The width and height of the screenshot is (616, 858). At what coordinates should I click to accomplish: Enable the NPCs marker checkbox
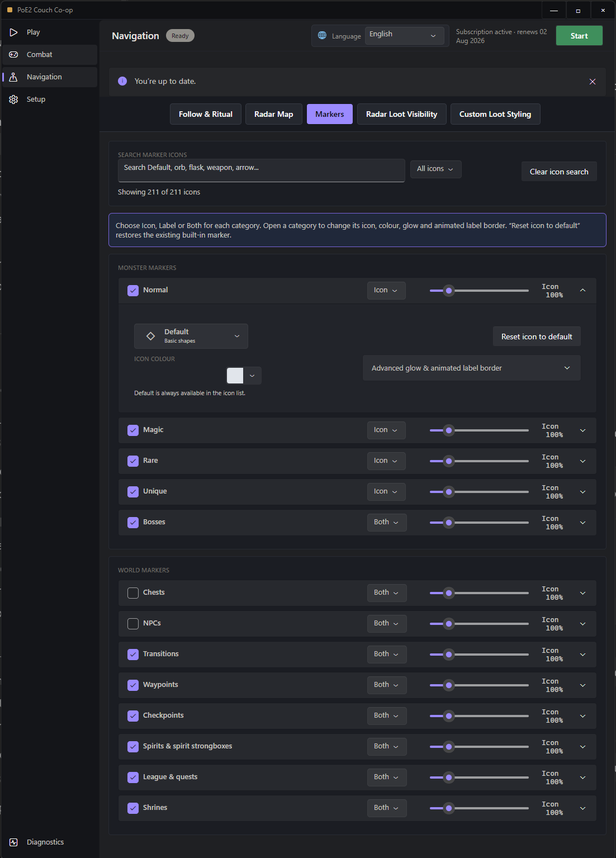(133, 624)
